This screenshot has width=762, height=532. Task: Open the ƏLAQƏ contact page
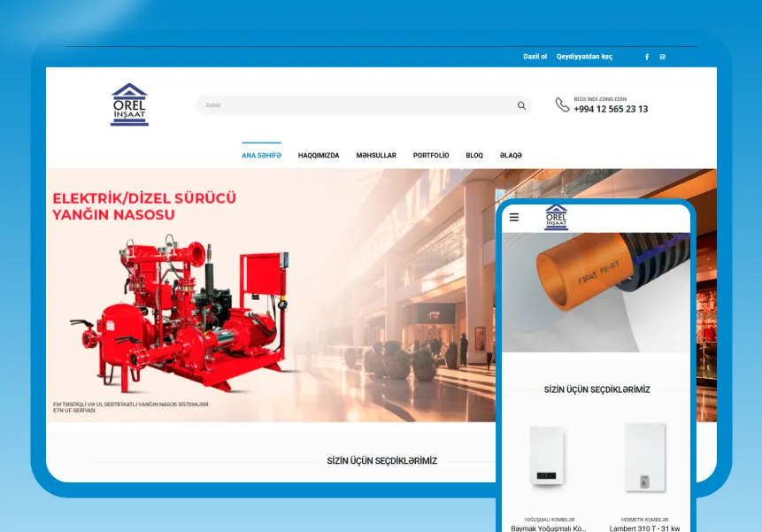511,155
